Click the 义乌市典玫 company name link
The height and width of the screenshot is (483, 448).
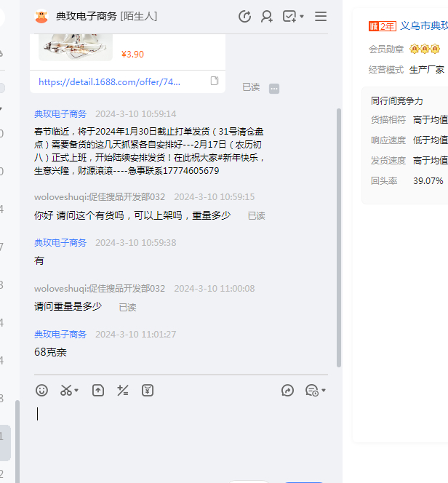(x=424, y=26)
